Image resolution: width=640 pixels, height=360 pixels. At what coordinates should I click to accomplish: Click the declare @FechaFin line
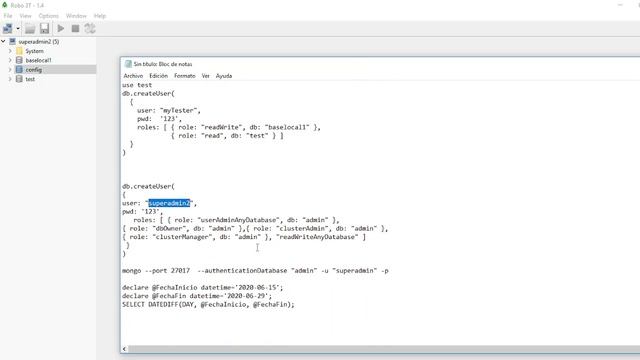coord(197,296)
